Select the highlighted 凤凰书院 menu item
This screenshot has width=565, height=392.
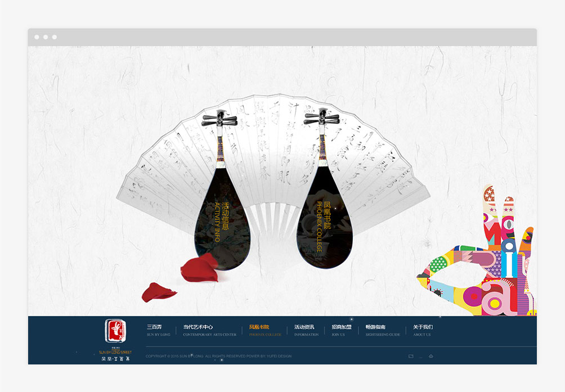pyautogui.click(x=264, y=330)
